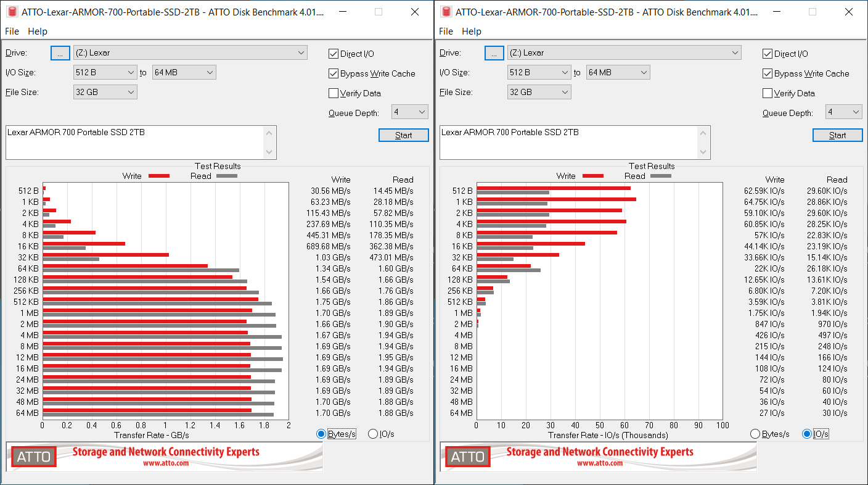Select the IO/s radio button in left window
Viewport: 868px width, 485px height.
pyautogui.click(x=373, y=434)
